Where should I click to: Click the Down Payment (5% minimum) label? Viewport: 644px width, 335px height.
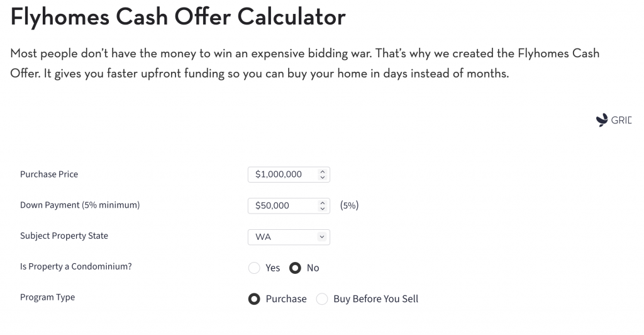click(x=80, y=205)
